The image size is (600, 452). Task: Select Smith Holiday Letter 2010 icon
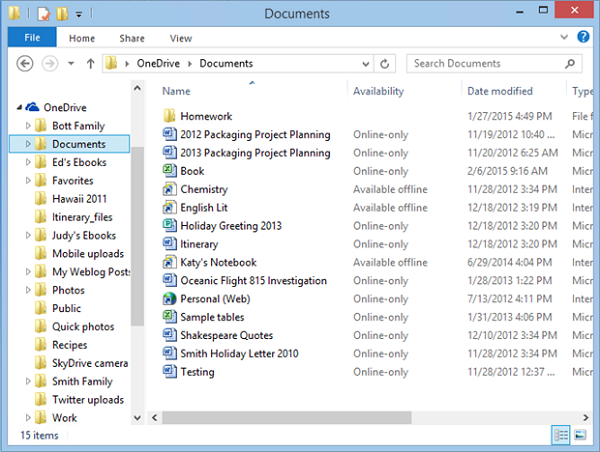click(169, 353)
